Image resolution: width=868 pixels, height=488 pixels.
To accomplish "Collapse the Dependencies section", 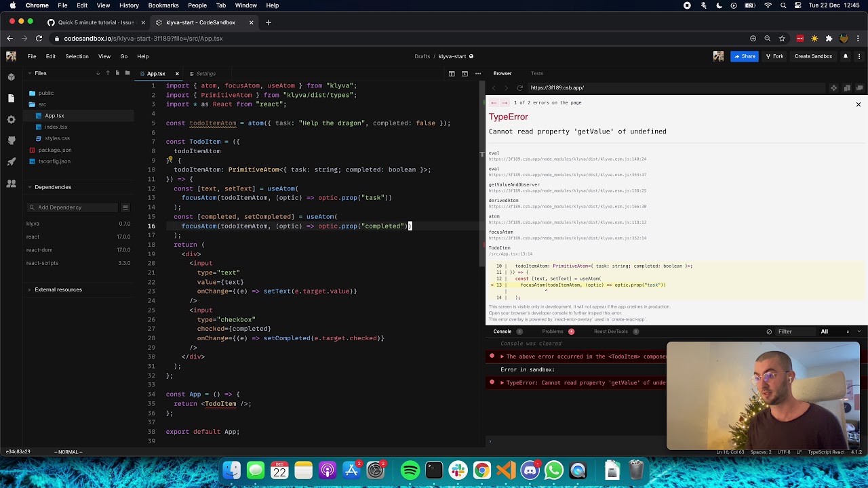I will coord(30,187).
